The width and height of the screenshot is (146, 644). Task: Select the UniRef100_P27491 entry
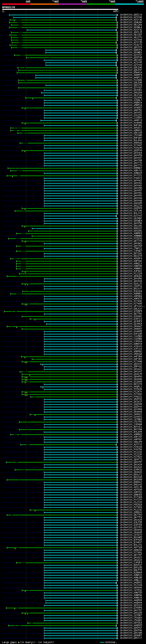point(131,552)
